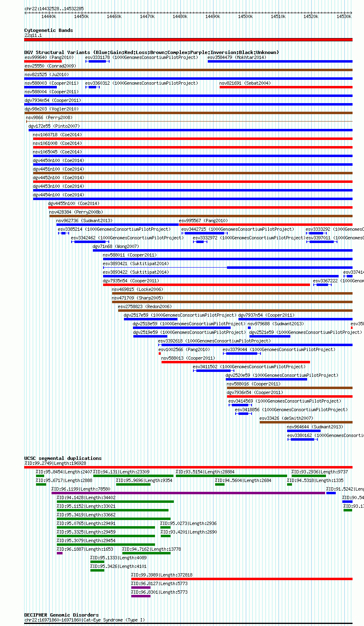Click variant esv3360312 feature

(92, 87)
